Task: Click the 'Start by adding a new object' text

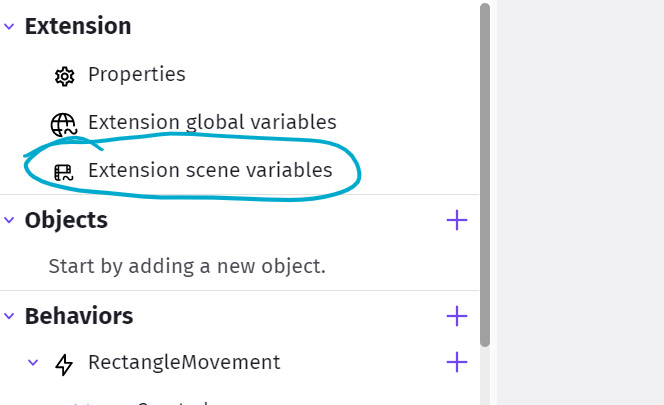Action: (x=187, y=267)
